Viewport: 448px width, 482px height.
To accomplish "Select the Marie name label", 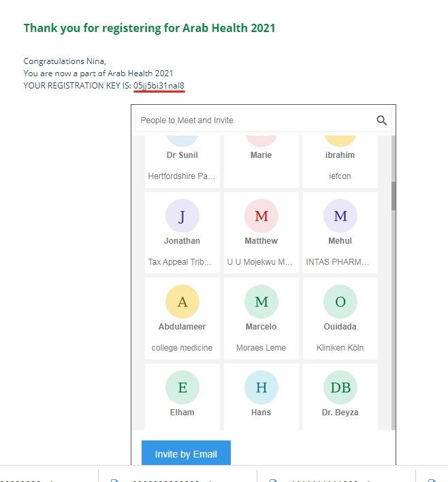I will pyautogui.click(x=261, y=155).
